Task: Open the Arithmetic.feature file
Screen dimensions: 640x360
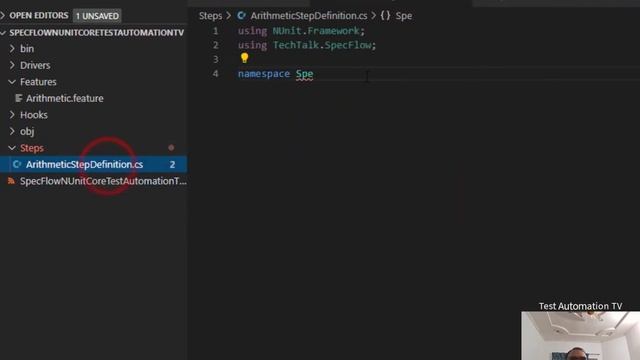Action: [64, 98]
